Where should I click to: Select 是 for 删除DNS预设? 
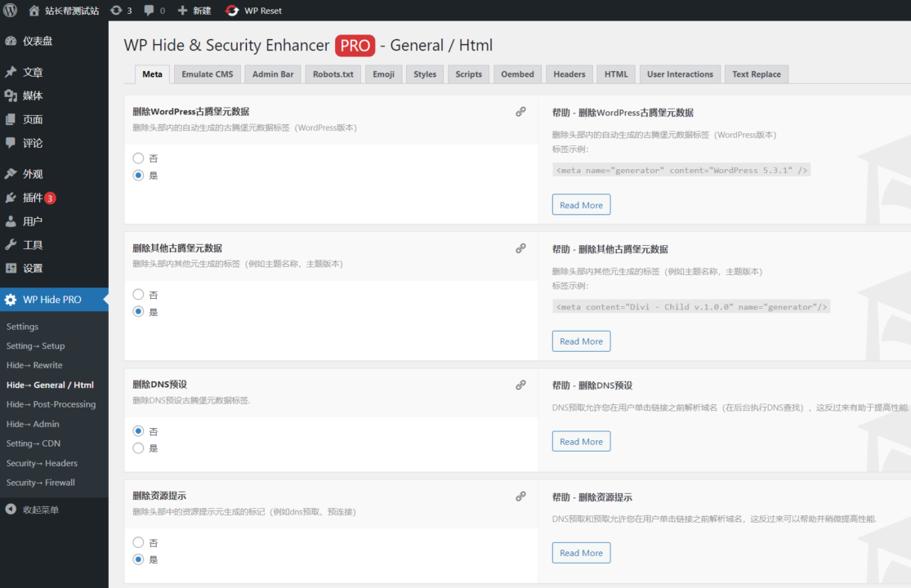(138, 448)
